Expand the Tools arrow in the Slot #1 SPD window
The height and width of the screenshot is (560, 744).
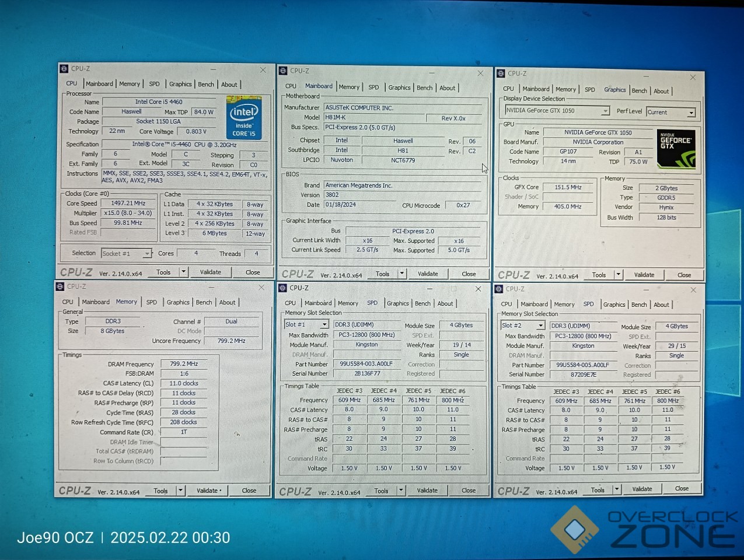pyautogui.click(x=401, y=491)
